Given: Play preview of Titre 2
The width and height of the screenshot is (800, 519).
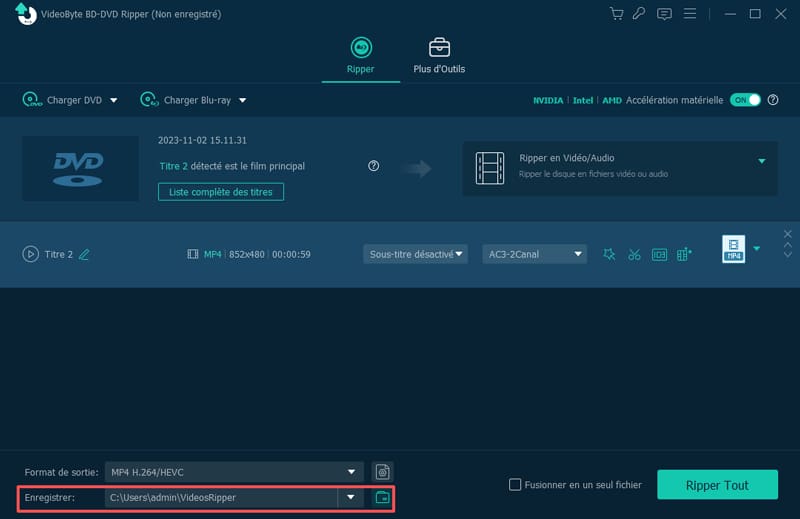Looking at the screenshot, I should (30, 254).
